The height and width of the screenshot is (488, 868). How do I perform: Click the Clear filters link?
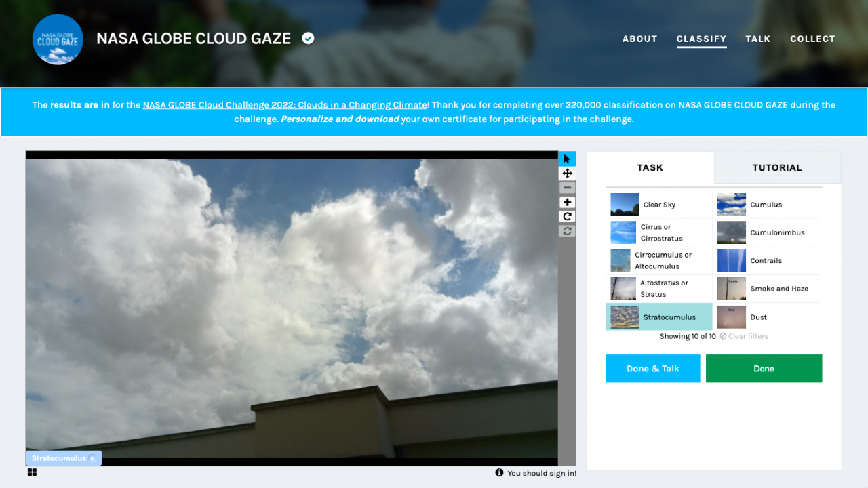coord(744,336)
